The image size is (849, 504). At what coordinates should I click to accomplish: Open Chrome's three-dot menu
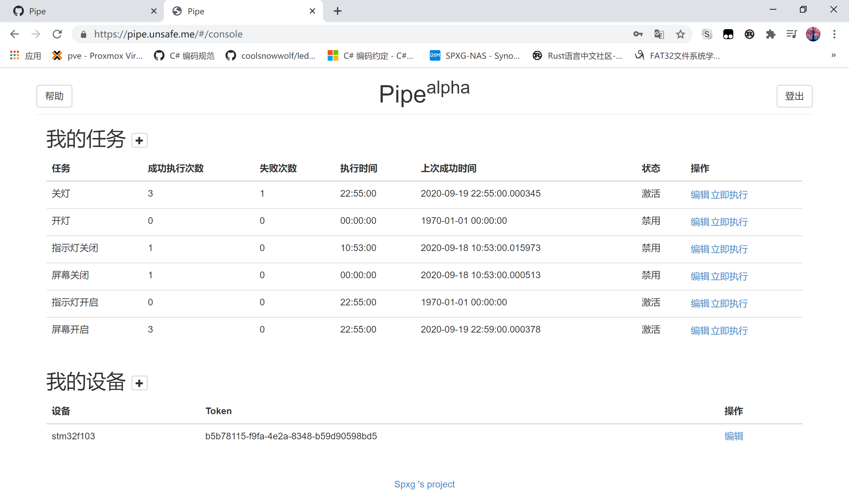click(834, 34)
